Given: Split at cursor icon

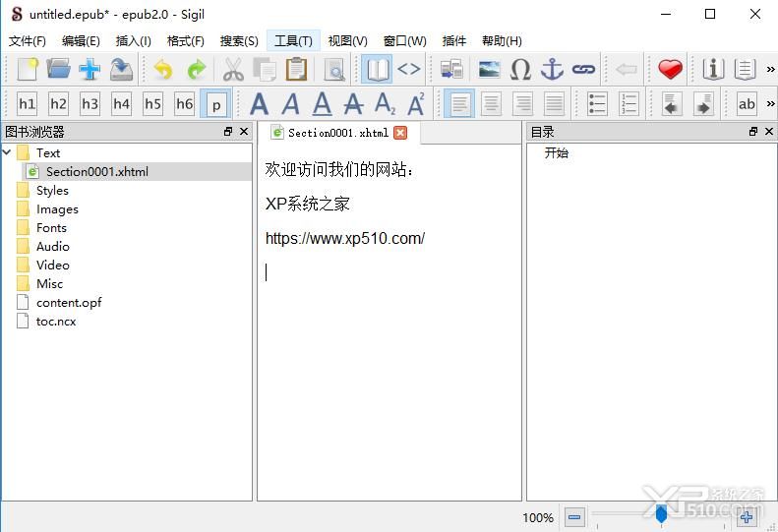Looking at the screenshot, I should click(x=451, y=69).
